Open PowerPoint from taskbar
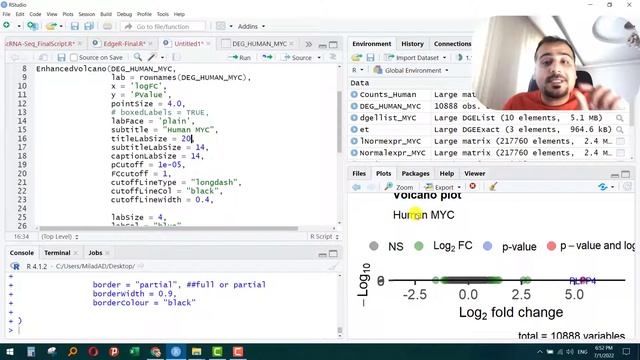The width and height of the screenshot is (640, 360). (x=114, y=351)
